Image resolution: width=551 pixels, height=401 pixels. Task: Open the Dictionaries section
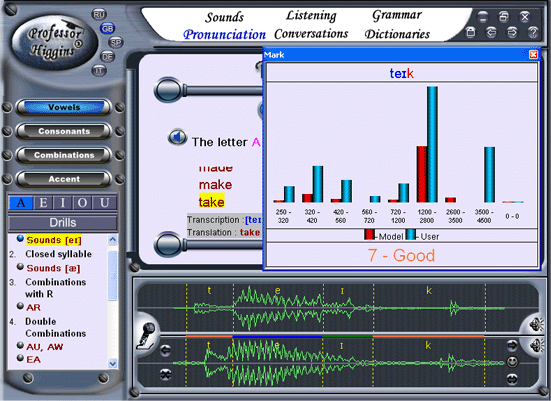tap(397, 34)
